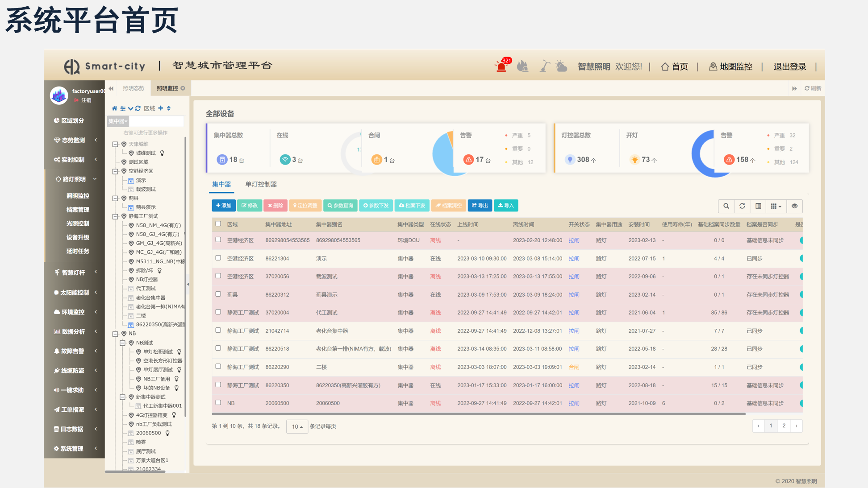Viewport: 868px width, 488px height.
Task: Collapse the 路灯照明 sidebar menu
Action: (x=75, y=179)
